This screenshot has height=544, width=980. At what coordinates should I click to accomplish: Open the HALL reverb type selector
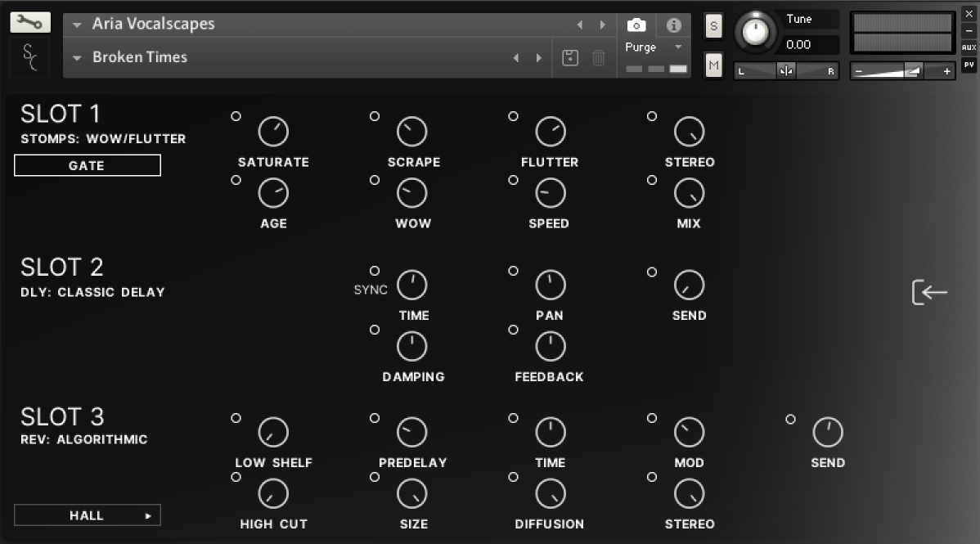[88, 515]
